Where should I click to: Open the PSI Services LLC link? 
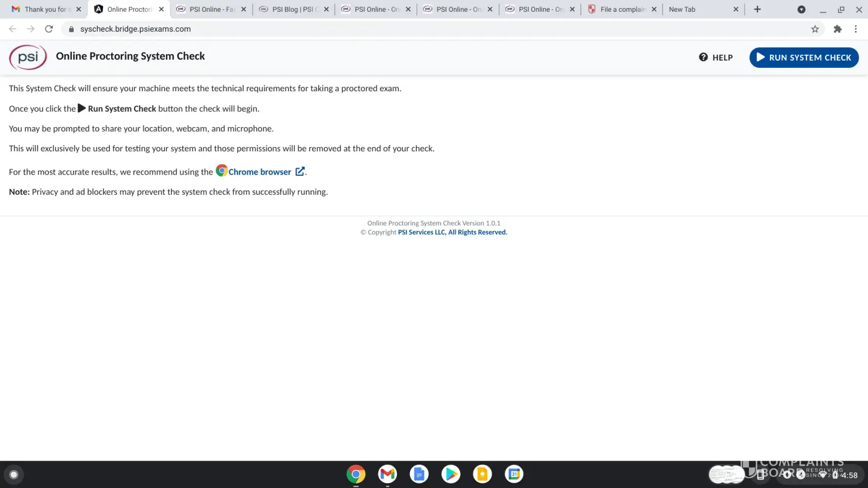tap(453, 232)
